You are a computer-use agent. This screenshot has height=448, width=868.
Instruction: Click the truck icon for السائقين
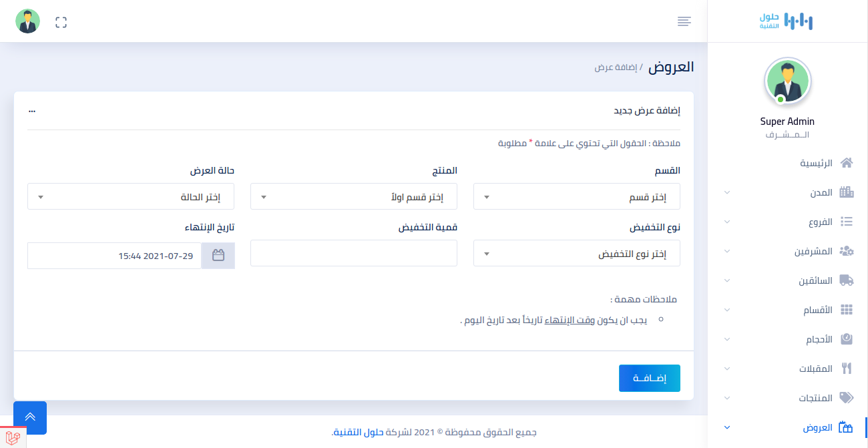coord(847,280)
